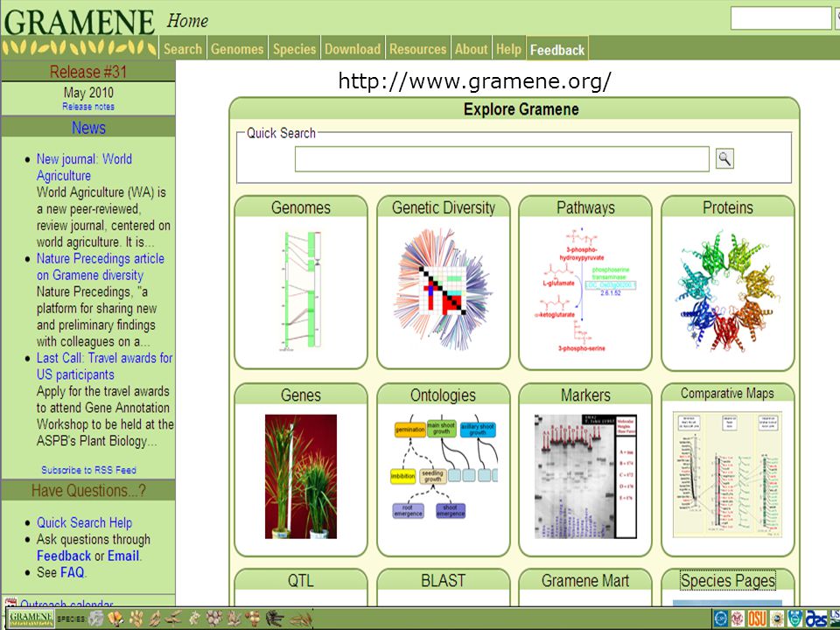
Task: Click the Proteins card title
Action: pos(727,207)
